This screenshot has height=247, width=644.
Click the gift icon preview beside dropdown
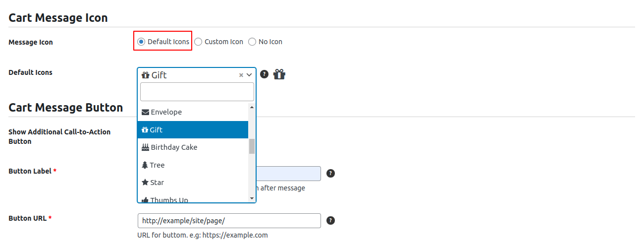(279, 74)
